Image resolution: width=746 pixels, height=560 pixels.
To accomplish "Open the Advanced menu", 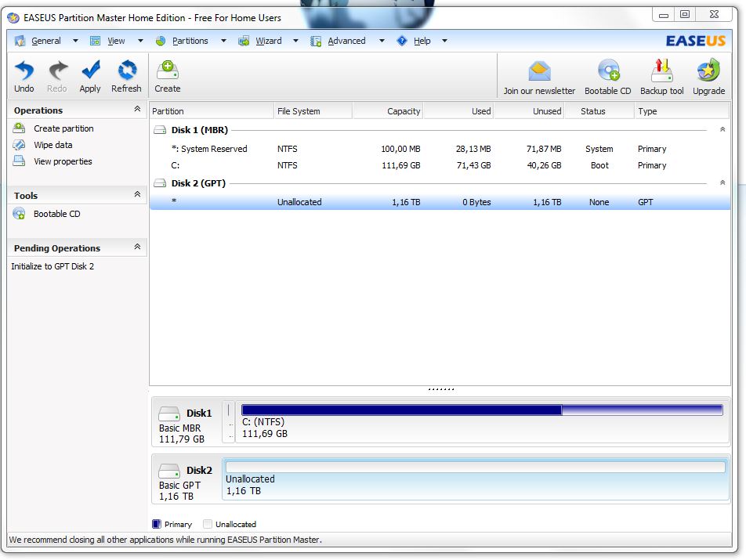I will pos(347,41).
